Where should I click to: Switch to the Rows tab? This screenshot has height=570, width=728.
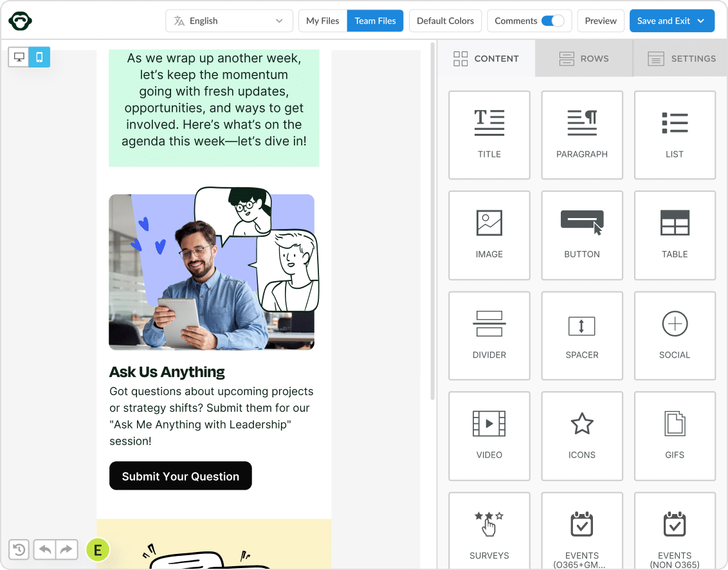pyautogui.click(x=584, y=59)
